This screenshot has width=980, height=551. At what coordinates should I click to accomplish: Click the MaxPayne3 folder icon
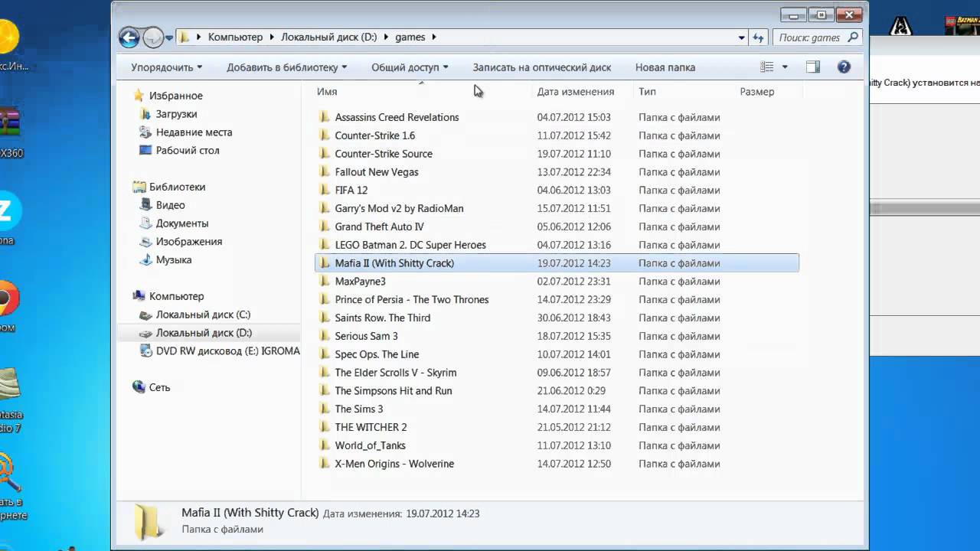tap(324, 282)
